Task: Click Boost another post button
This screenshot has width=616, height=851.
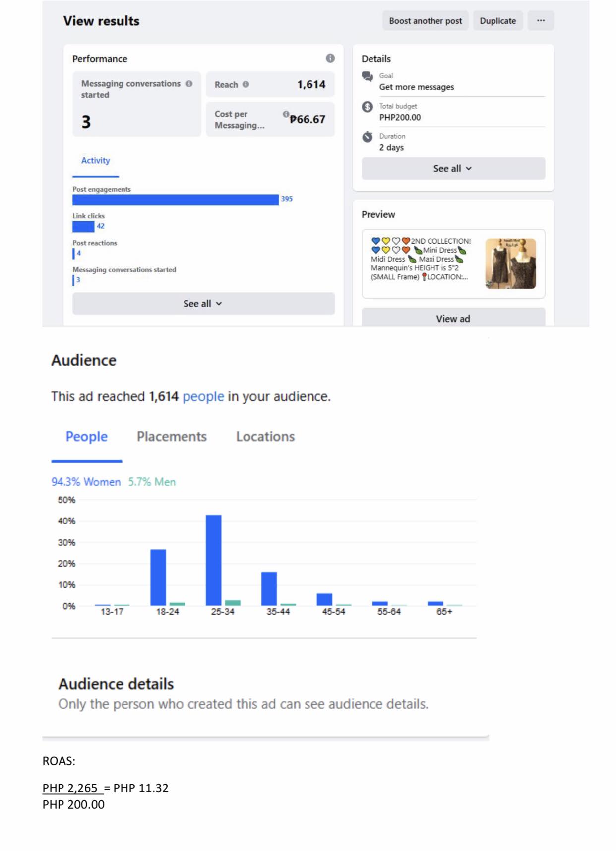Action: pyautogui.click(x=425, y=21)
